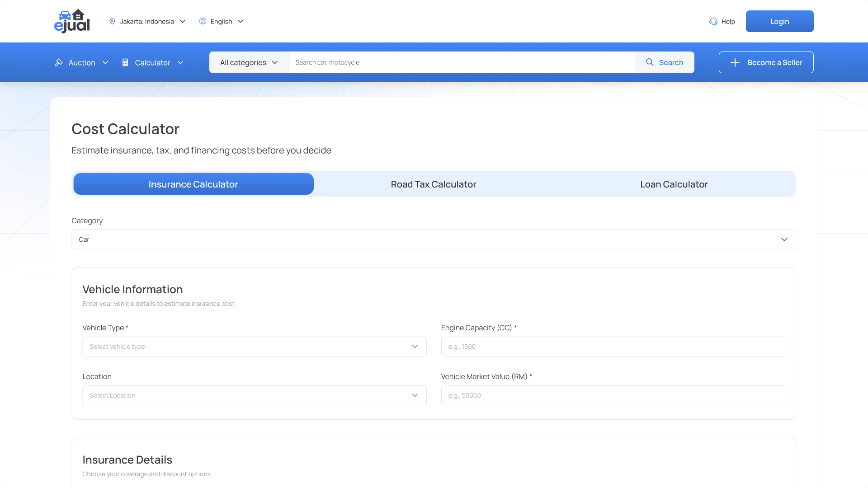Open the All categories dropdown
The height and width of the screenshot is (488, 868).
click(x=249, y=62)
